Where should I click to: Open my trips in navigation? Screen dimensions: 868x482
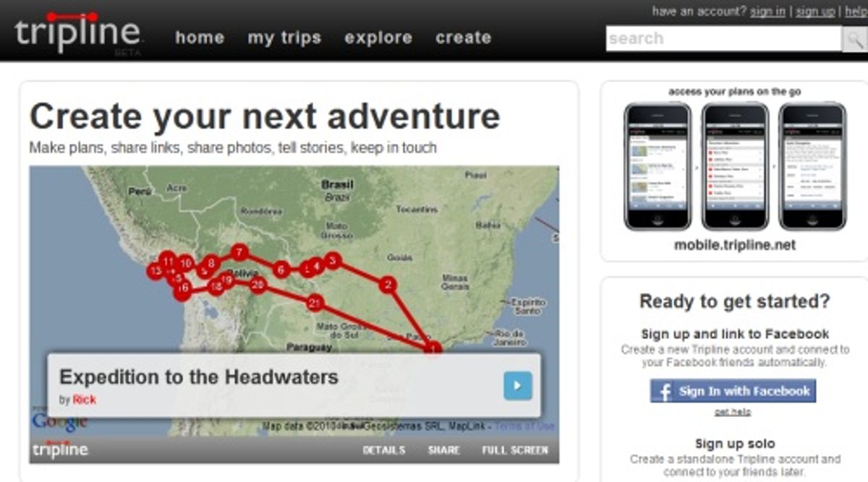coord(284,38)
